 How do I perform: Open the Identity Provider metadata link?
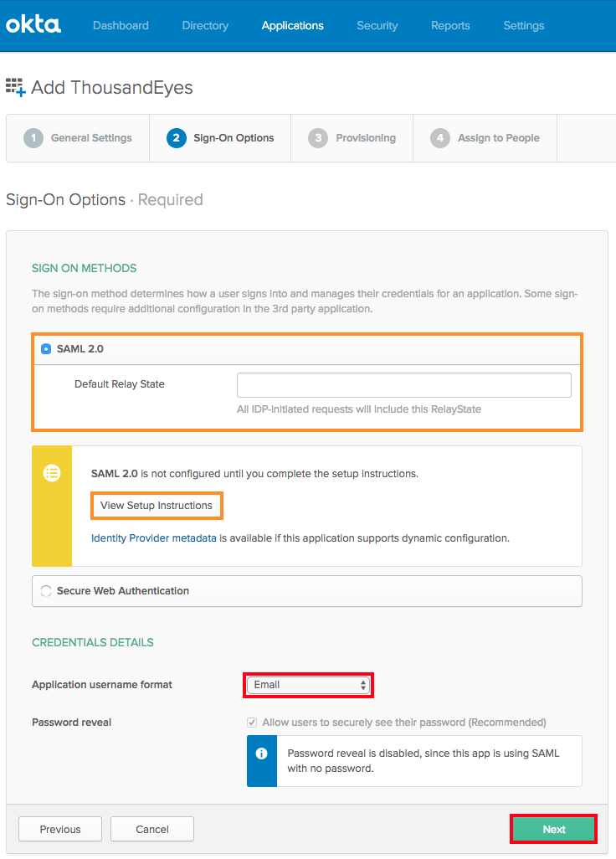coord(154,538)
